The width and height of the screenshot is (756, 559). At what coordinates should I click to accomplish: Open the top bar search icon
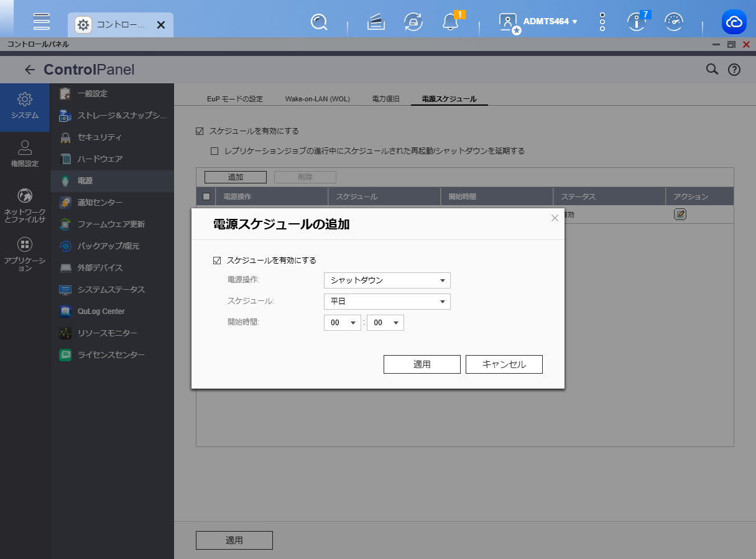(319, 22)
